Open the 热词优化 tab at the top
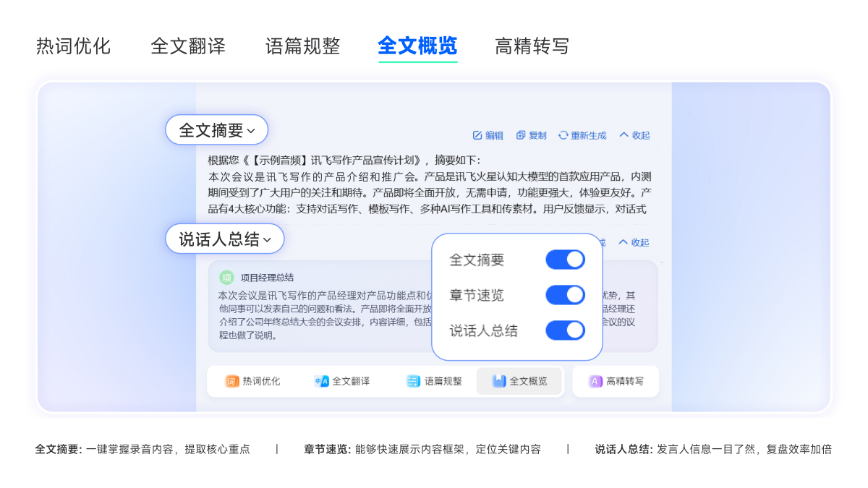Image resolution: width=868 pixels, height=488 pixels. click(72, 46)
